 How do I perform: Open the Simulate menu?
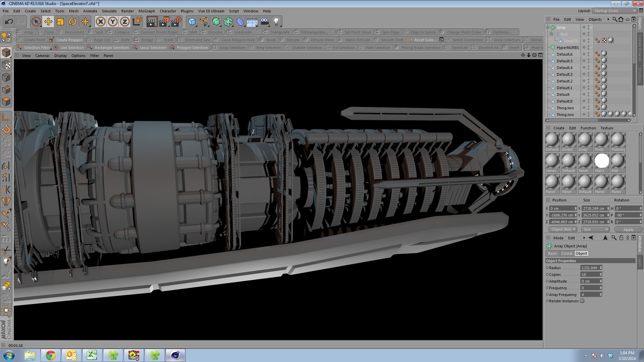(x=109, y=11)
